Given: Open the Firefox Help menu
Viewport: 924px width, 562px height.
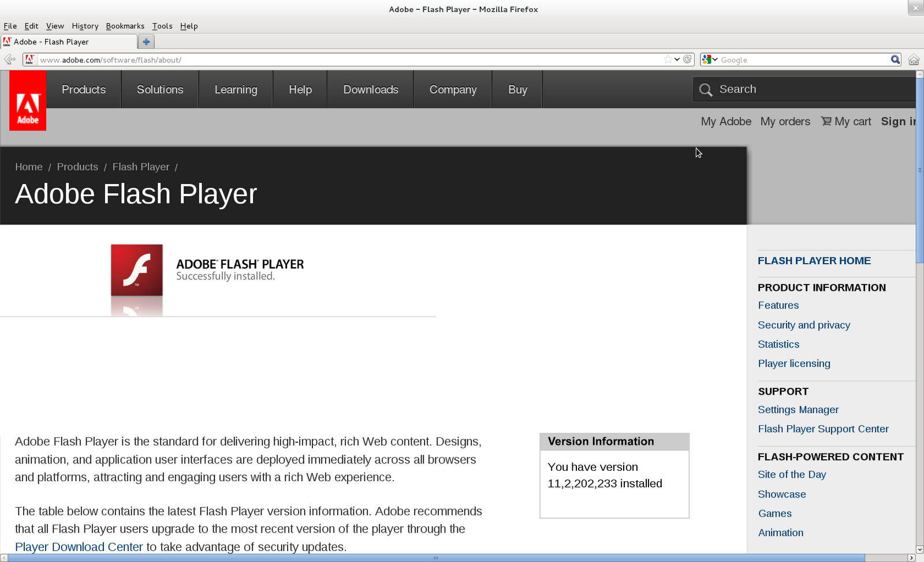Looking at the screenshot, I should 189,26.
